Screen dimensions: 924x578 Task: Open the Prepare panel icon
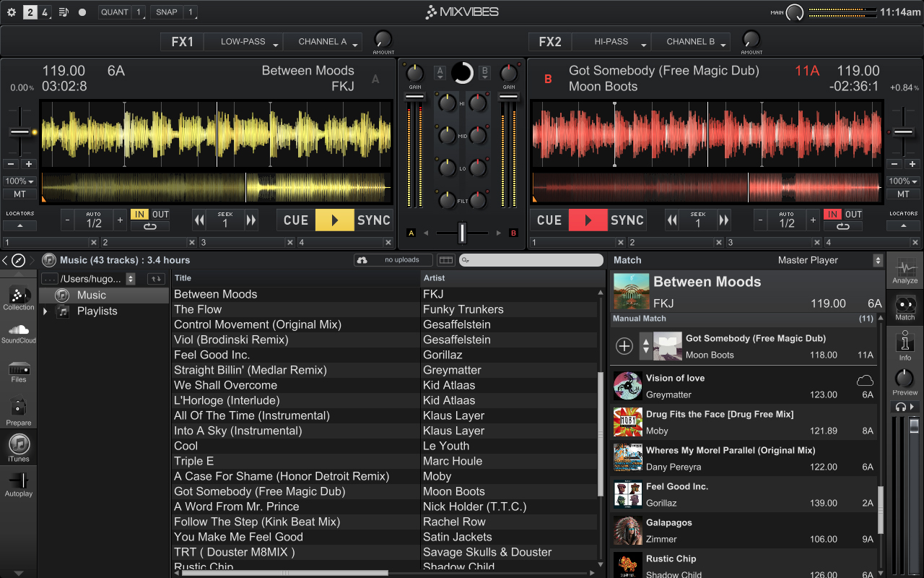pos(19,410)
